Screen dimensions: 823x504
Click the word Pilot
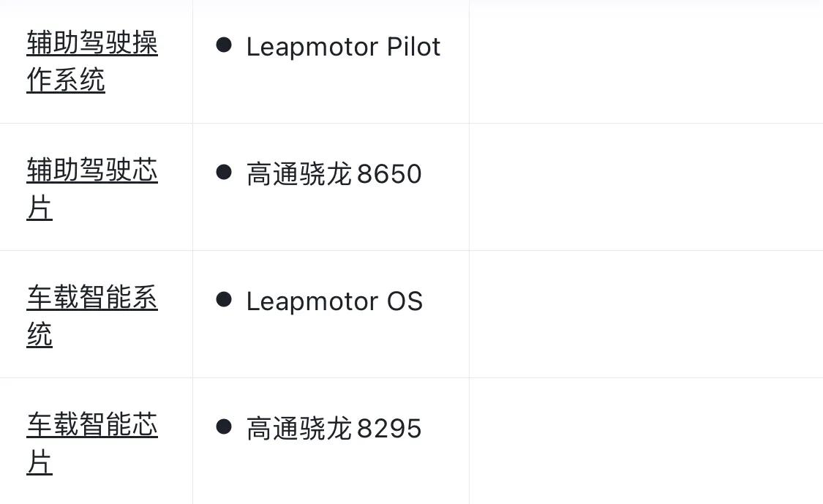(413, 47)
